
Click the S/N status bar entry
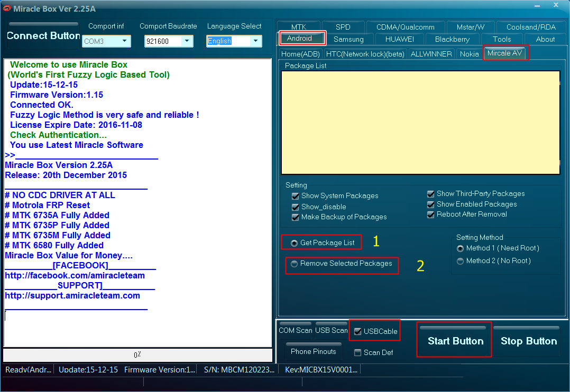coord(239,369)
